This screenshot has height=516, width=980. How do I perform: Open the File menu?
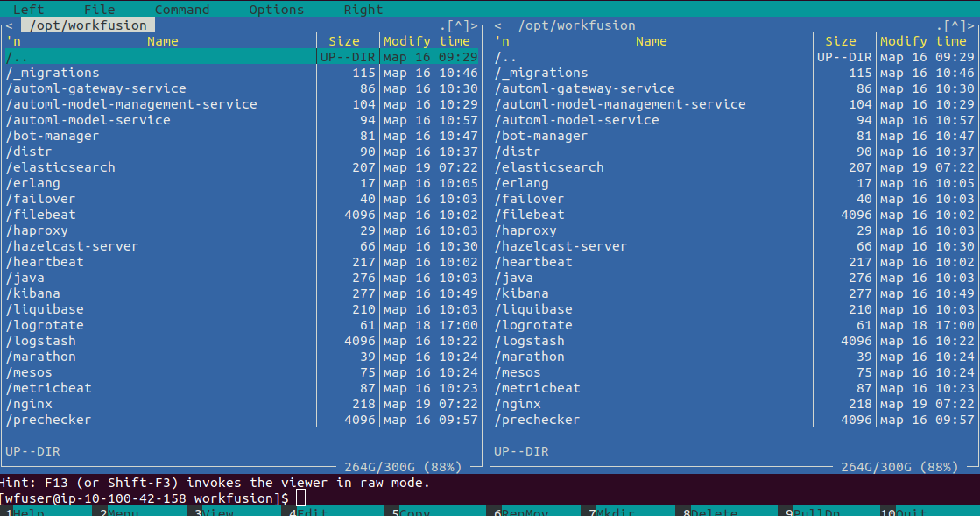pos(99,10)
